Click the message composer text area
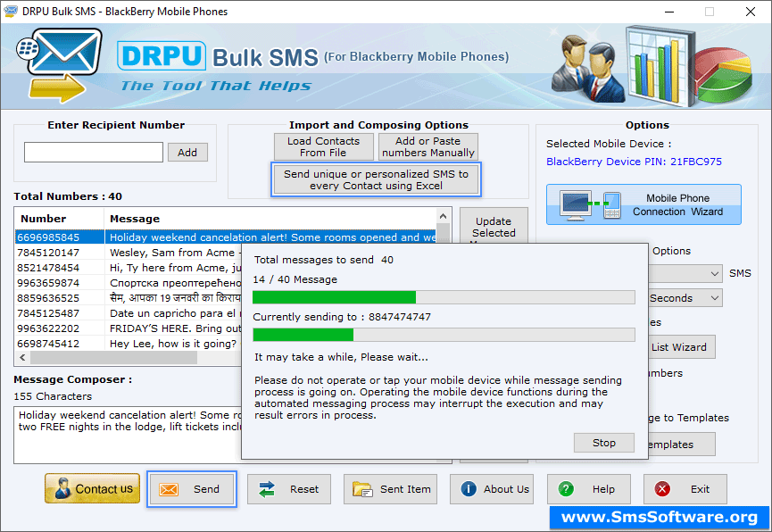 pyautogui.click(x=128, y=435)
